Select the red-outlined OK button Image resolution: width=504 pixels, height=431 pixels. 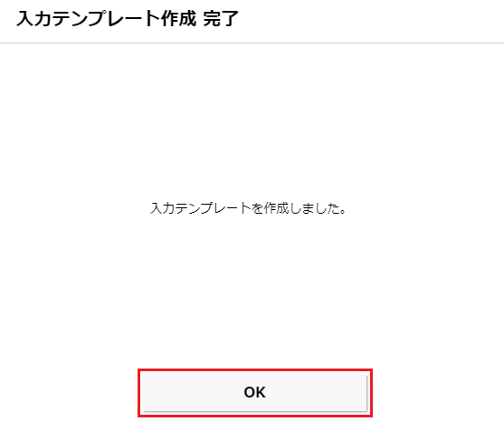(254, 392)
